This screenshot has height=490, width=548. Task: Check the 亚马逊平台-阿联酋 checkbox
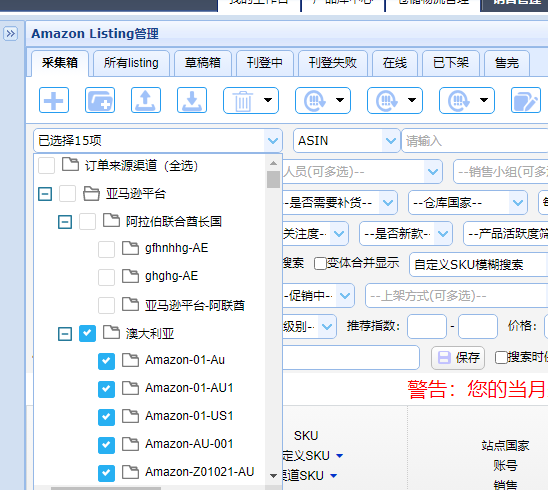point(106,305)
